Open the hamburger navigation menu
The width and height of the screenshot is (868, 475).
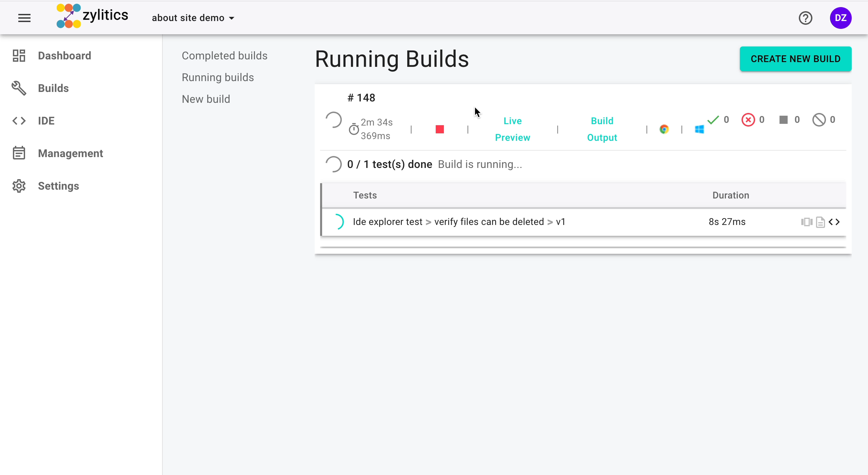click(24, 18)
